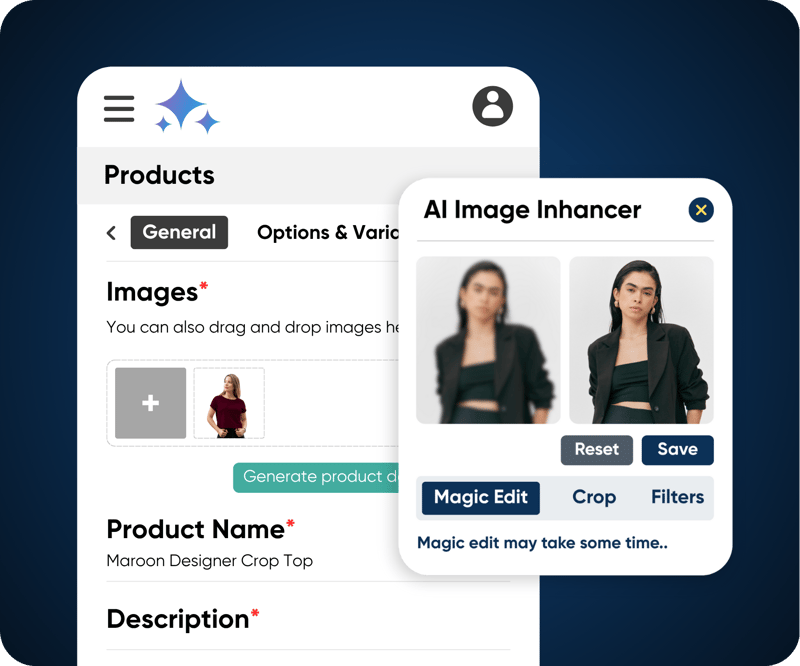
Task: Open the Filters tab
Action: click(x=677, y=498)
